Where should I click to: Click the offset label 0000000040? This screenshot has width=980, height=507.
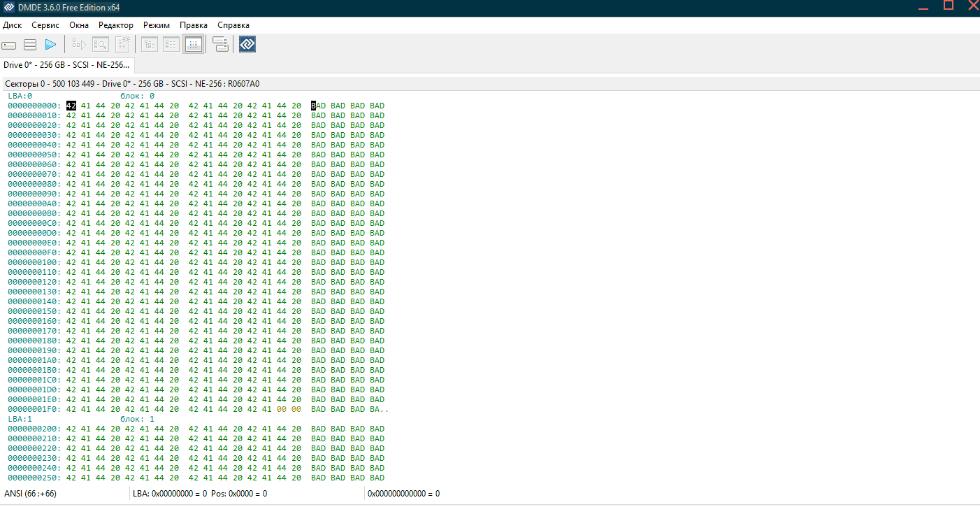(x=34, y=145)
